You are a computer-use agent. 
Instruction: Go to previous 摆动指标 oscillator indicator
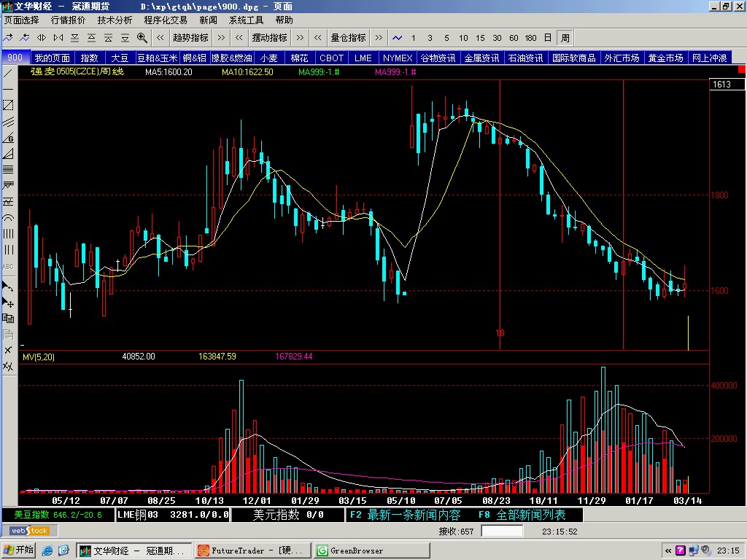point(239,38)
